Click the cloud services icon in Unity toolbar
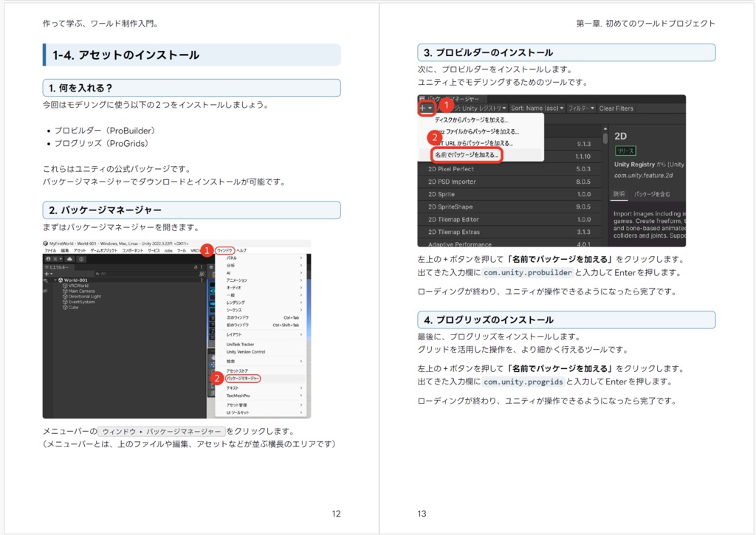This screenshot has height=535, width=756. click(69, 259)
